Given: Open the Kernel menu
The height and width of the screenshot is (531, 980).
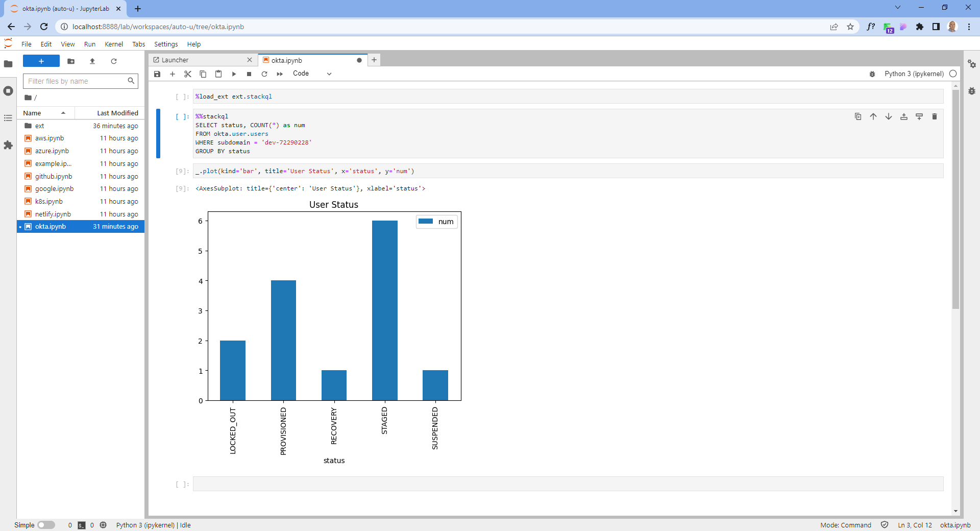Looking at the screenshot, I should point(113,44).
